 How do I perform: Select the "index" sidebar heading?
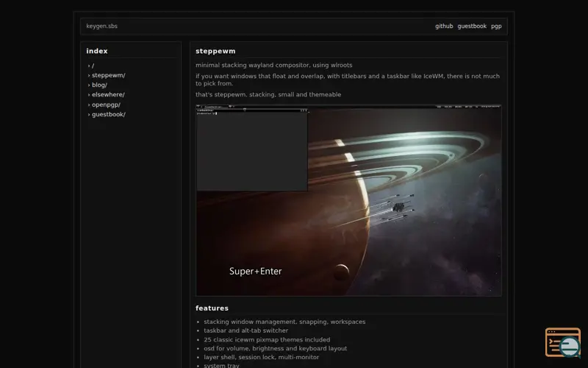pos(97,51)
